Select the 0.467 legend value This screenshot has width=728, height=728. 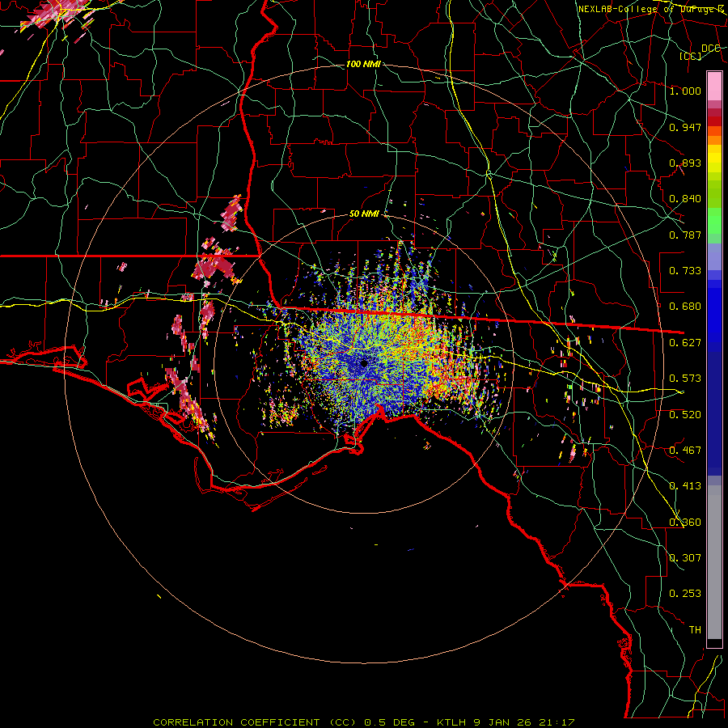685,451
